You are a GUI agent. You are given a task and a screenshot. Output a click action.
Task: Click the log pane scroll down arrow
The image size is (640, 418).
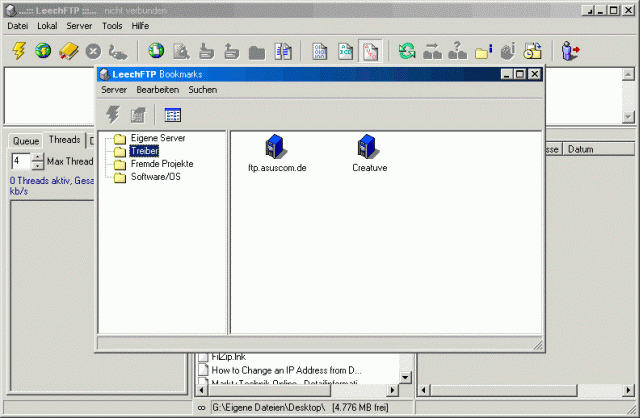click(628, 116)
